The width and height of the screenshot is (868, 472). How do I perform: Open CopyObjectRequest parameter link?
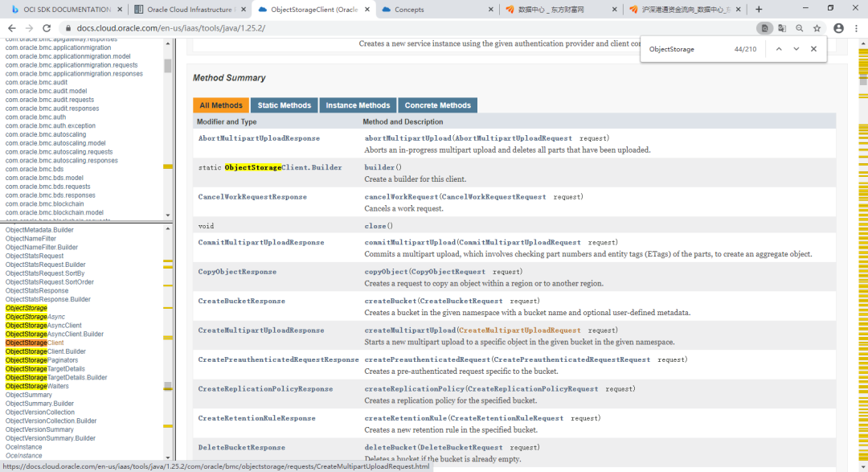point(448,272)
